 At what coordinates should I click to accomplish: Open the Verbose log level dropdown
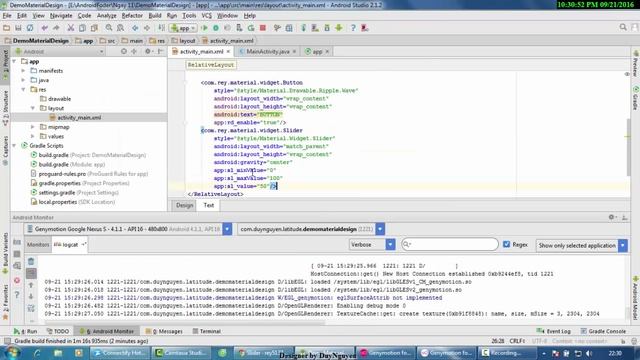tap(390, 244)
